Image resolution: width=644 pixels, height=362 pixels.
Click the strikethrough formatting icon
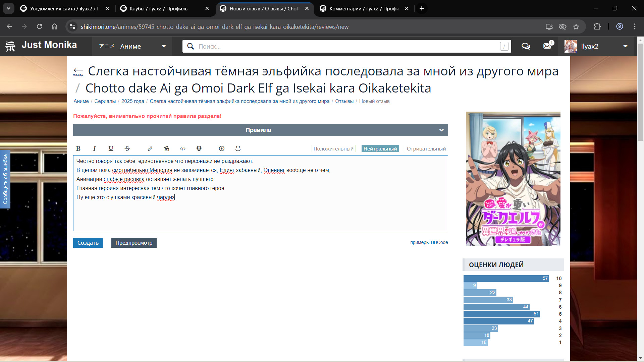(127, 148)
